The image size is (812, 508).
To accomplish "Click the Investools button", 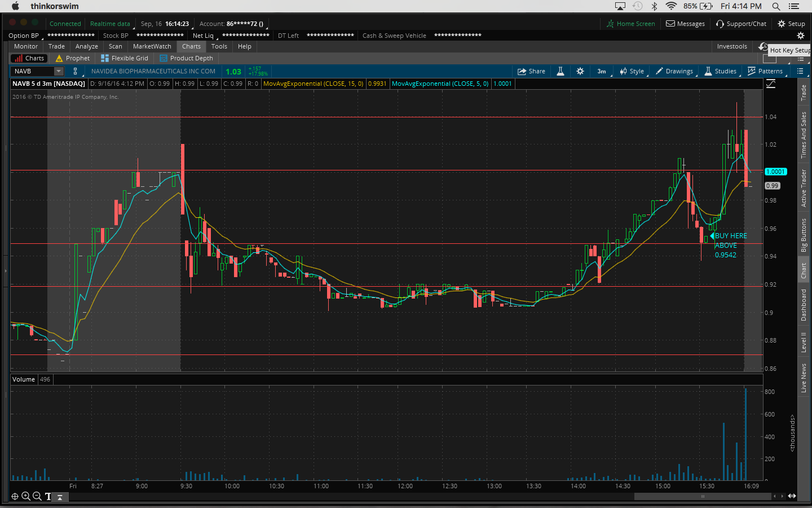I will pos(732,46).
